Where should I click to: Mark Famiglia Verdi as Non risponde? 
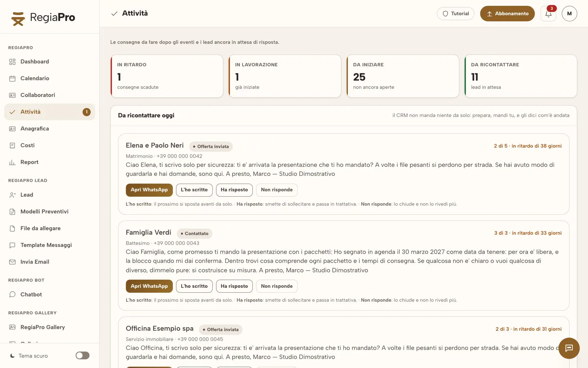277,286
